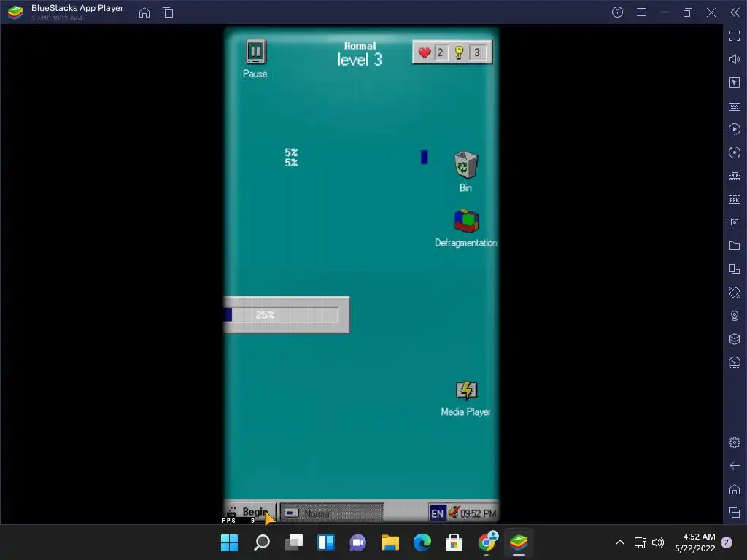Open recent apps icon at sidebar bottom
The image size is (747, 560).
[x=735, y=513]
